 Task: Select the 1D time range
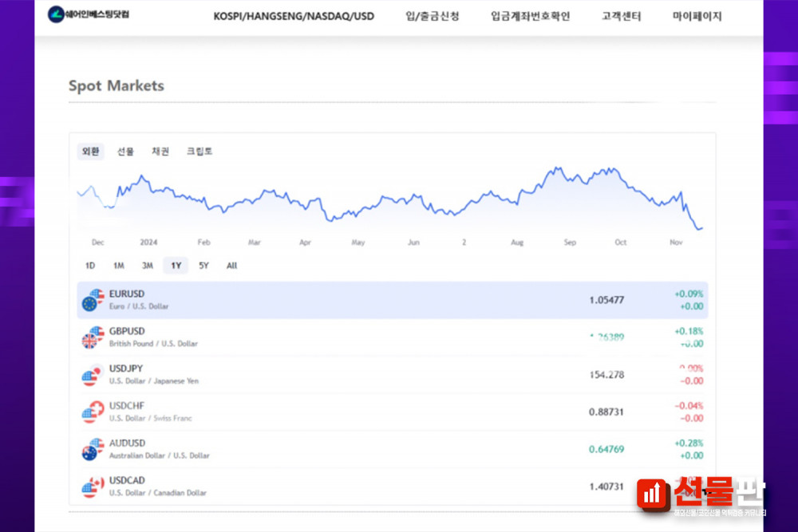tap(90, 266)
